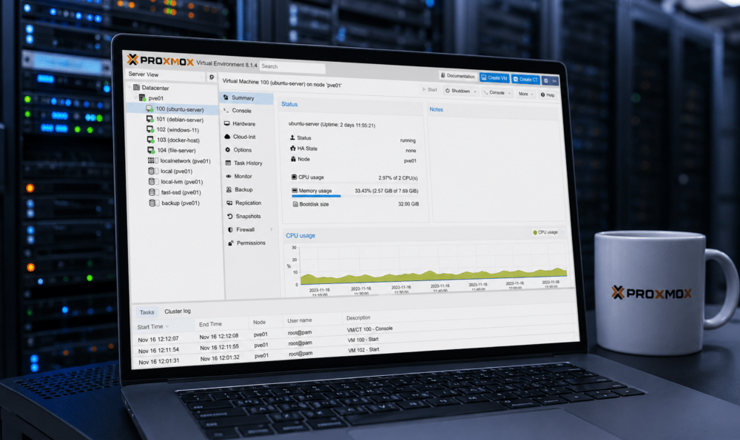740x440 pixels.
Task: Select the 'VM/CT 100 - Console' task row
Action: pyautogui.click(x=356, y=332)
